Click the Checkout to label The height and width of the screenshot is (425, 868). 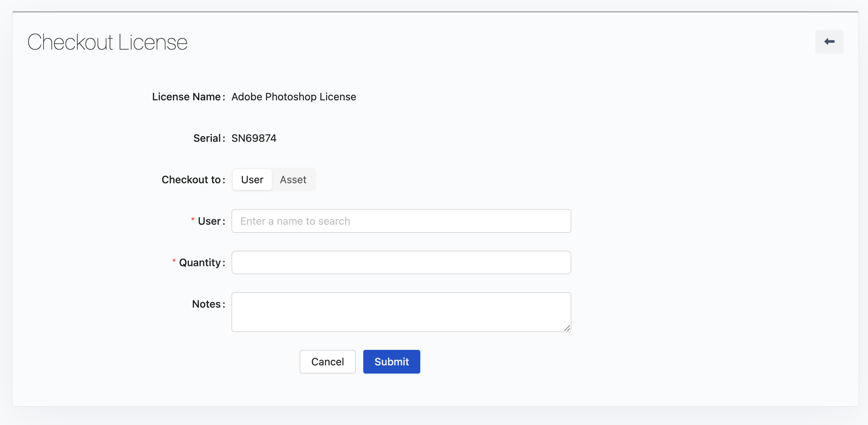(x=191, y=180)
